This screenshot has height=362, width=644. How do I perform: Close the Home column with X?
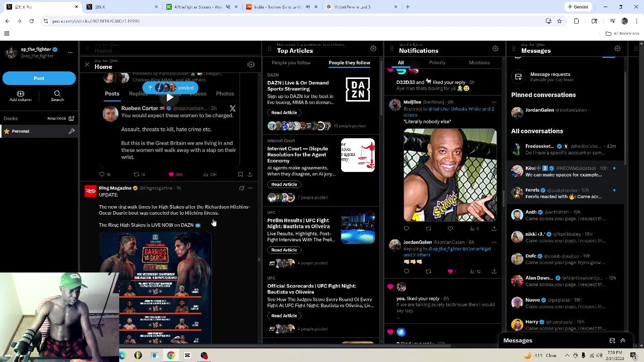pyautogui.click(x=87, y=65)
